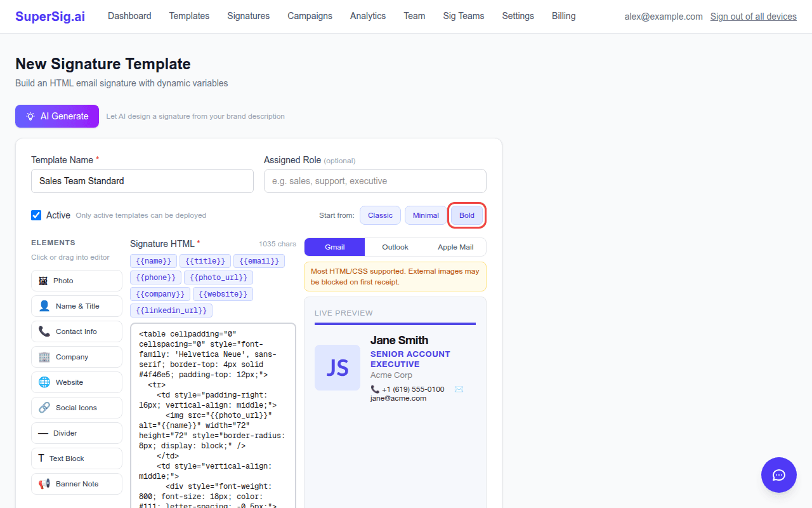This screenshot has height=508, width=812.
Task: Insert the Name & Title element
Action: coord(77,306)
